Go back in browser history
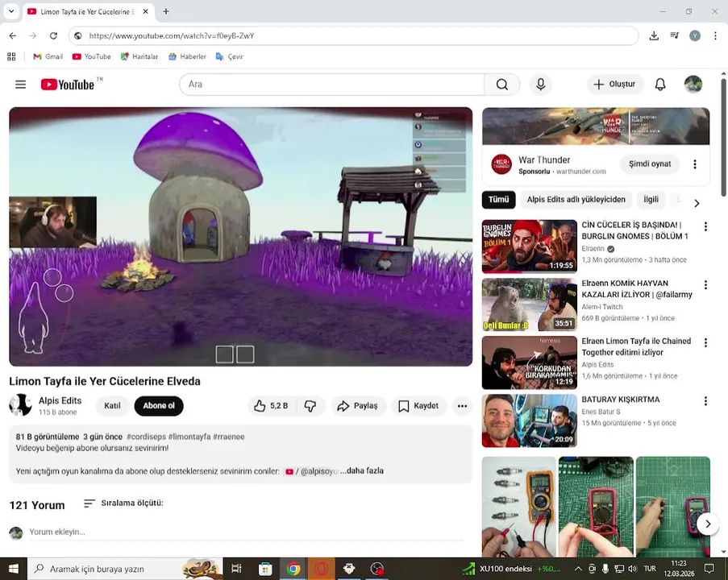 pos(13,35)
